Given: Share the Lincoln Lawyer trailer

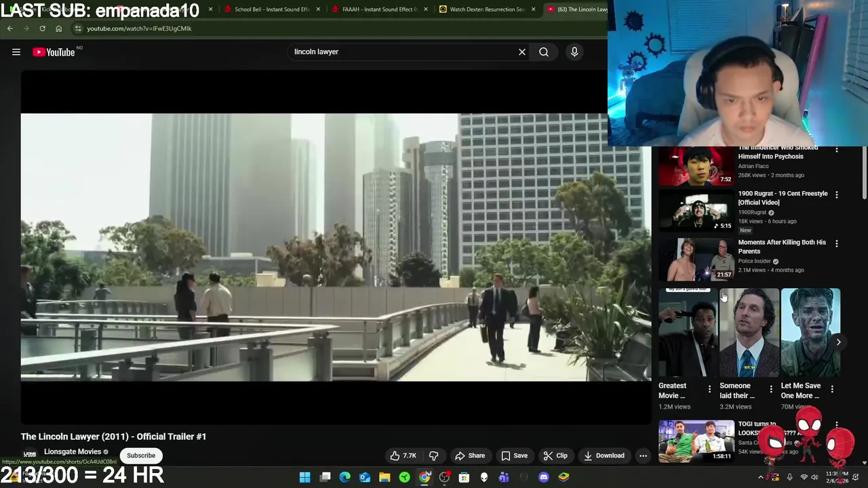Looking at the screenshot, I should [x=470, y=455].
